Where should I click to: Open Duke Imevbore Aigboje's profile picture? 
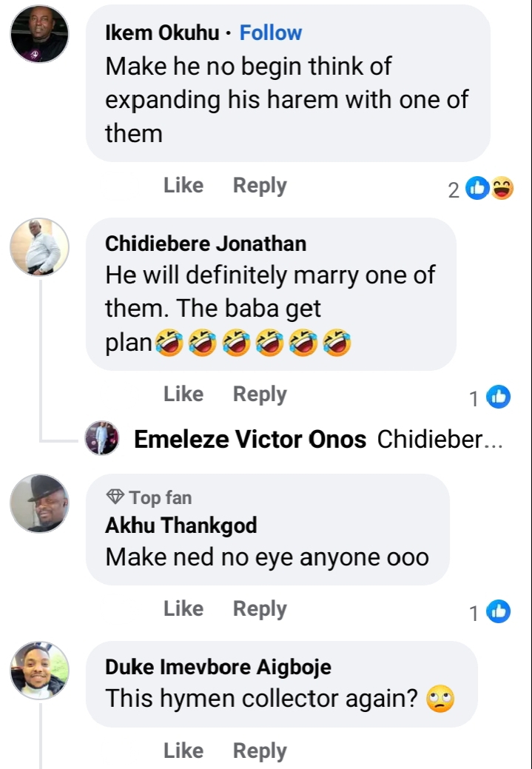pyautogui.click(x=39, y=671)
